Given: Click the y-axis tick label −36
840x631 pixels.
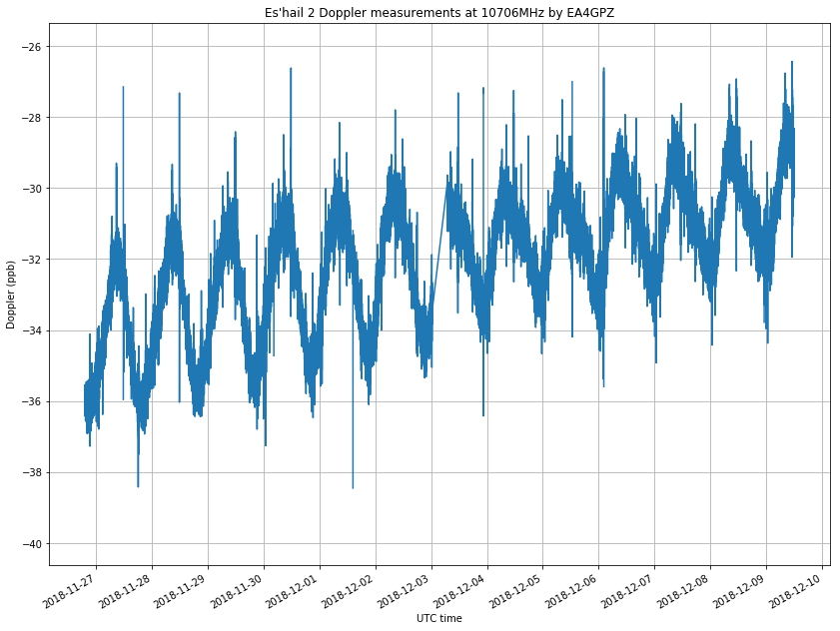Looking at the screenshot, I should pos(32,401).
